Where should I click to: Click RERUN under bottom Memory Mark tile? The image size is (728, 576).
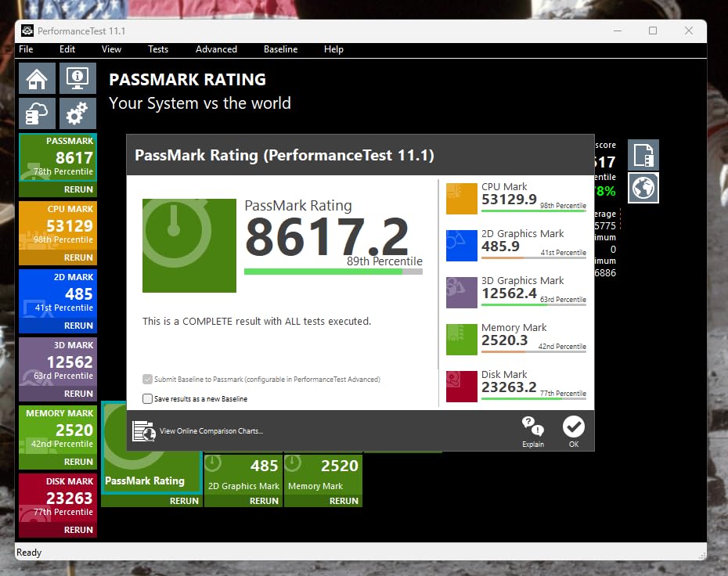coord(344,502)
